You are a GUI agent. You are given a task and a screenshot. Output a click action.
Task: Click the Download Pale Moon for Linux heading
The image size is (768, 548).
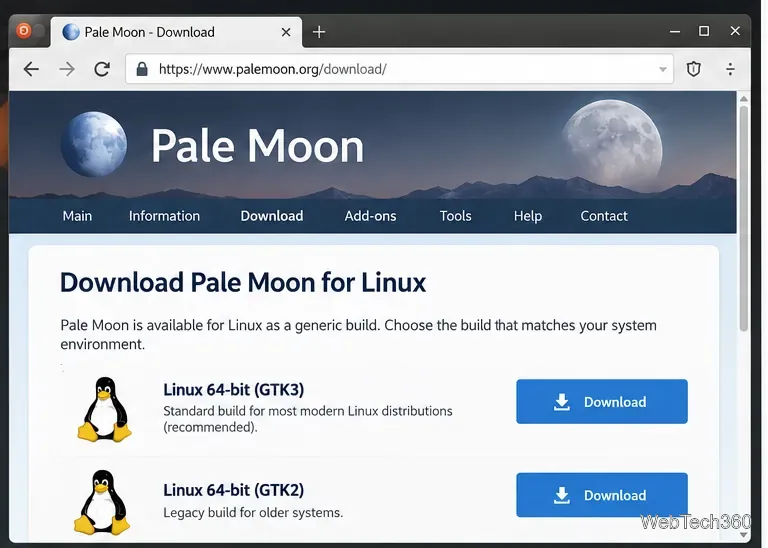click(243, 283)
